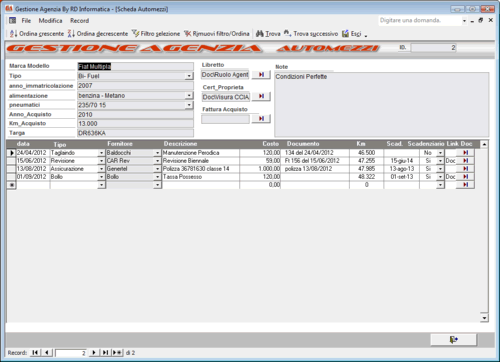
Task: Apply Filtro selezione filter
Action: point(156,34)
